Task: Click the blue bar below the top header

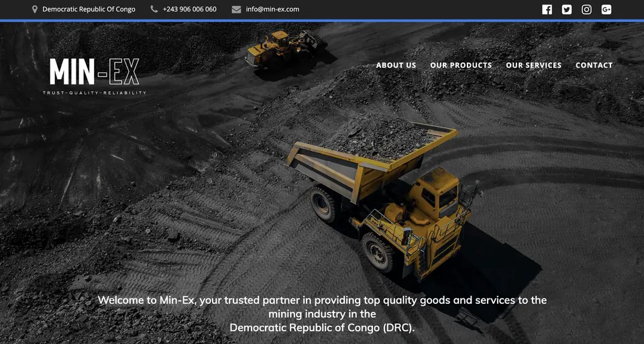Action: 322,21
